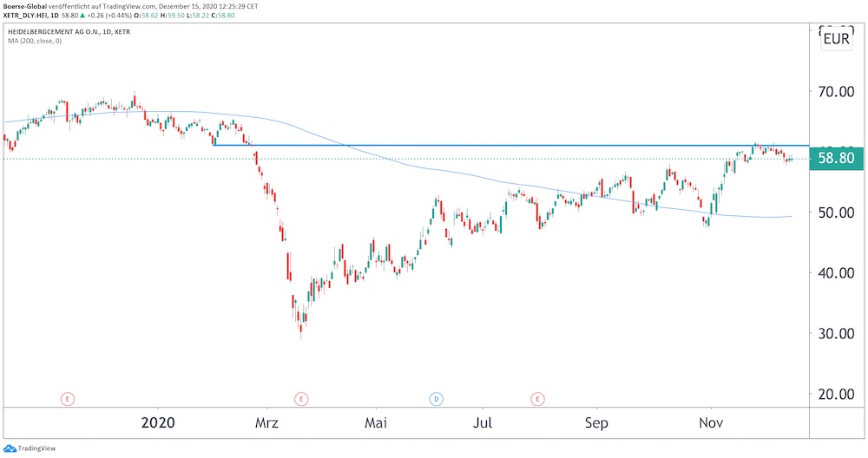This screenshot has width=868, height=458.
Task: Click the +0.26 (+0.44%) change value
Action: (109, 16)
